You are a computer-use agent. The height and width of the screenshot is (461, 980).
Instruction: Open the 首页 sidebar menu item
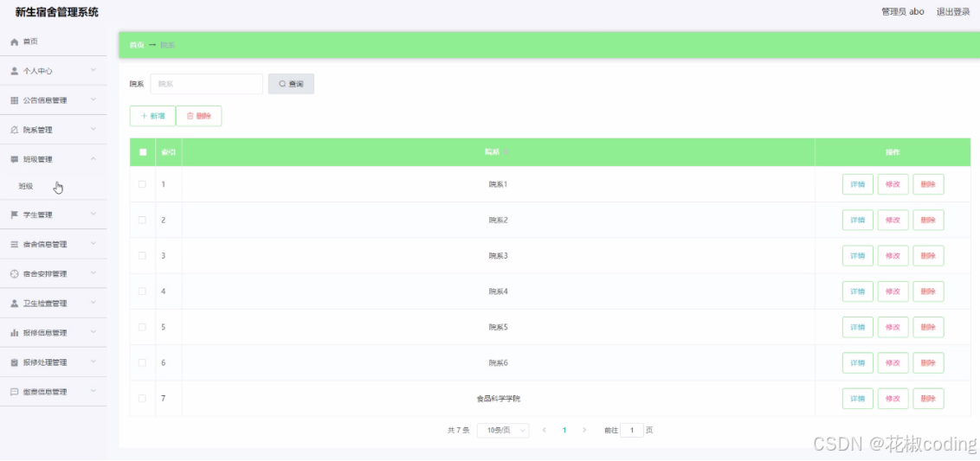pos(53,42)
